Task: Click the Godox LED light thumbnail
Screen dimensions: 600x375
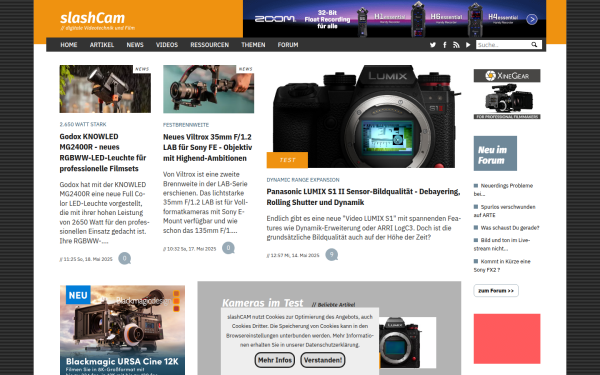Action: click(x=105, y=89)
